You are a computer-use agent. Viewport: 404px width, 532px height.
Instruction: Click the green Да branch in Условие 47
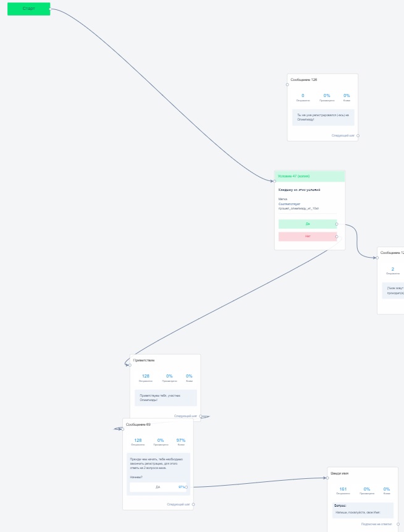[307, 224]
